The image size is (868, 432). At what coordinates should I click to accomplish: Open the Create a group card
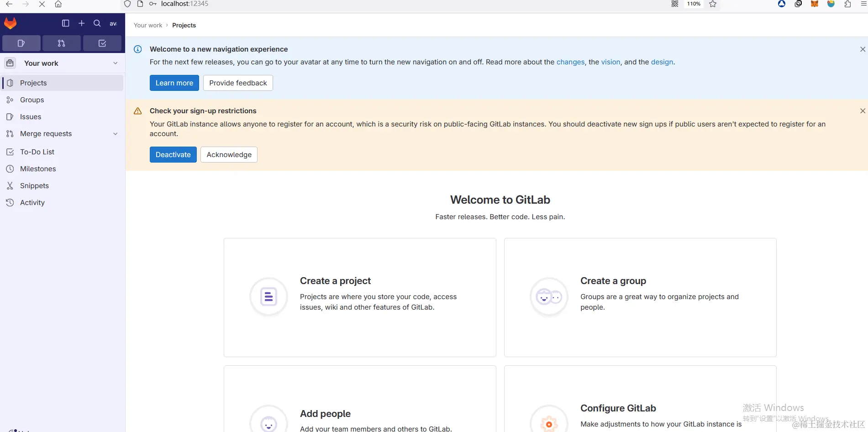640,297
